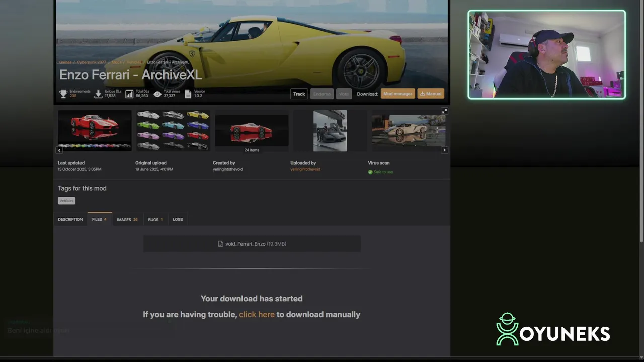
Task: Click the Endorse button
Action: pyautogui.click(x=322, y=94)
